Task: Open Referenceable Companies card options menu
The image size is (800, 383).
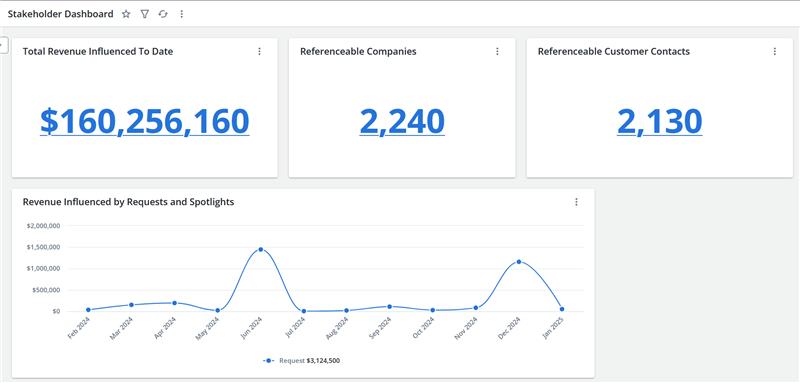Action: click(497, 52)
